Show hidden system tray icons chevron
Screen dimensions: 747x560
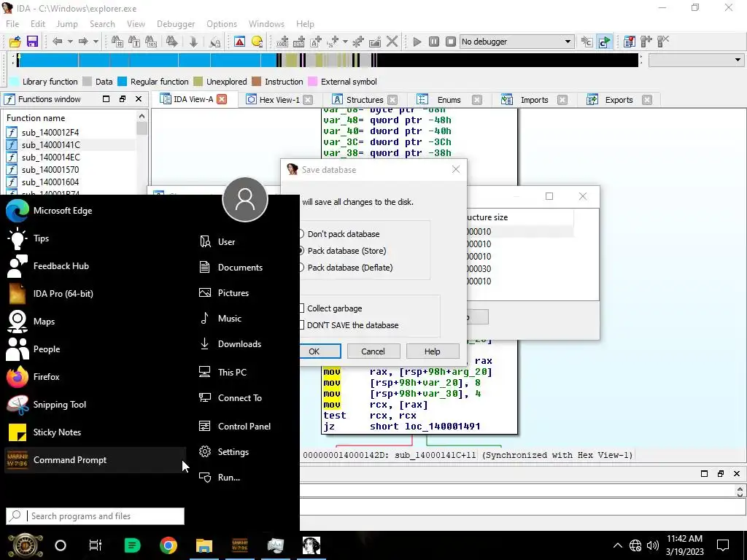tap(617, 545)
